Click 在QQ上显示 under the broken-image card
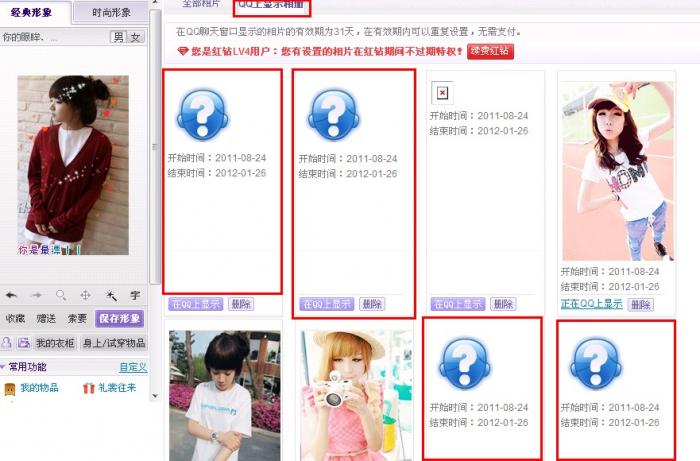The image size is (700, 461). (x=458, y=304)
